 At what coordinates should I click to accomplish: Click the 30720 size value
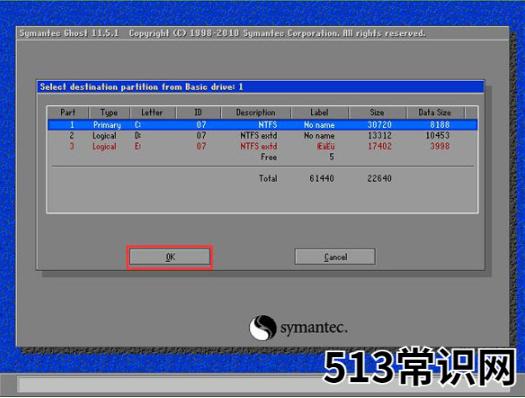(379, 125)
